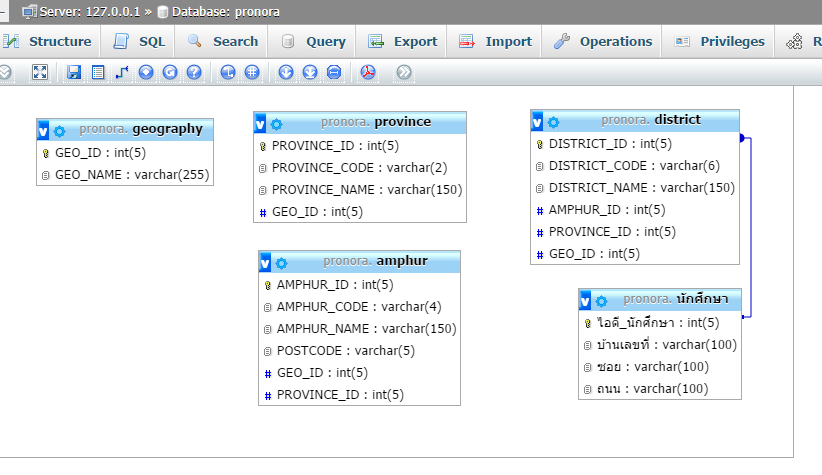Click the pronora.province table header
Screen dimensions: 822x475
pyautogui.click(x=376, y=122)
